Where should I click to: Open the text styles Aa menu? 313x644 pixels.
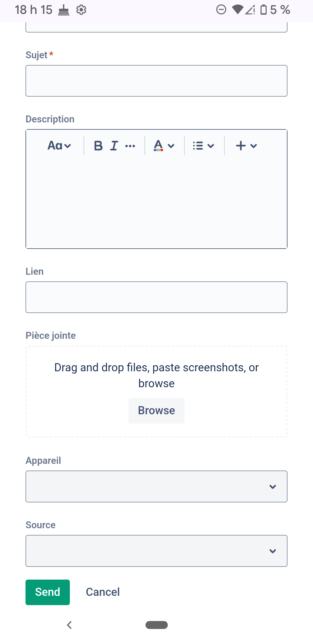59,146
